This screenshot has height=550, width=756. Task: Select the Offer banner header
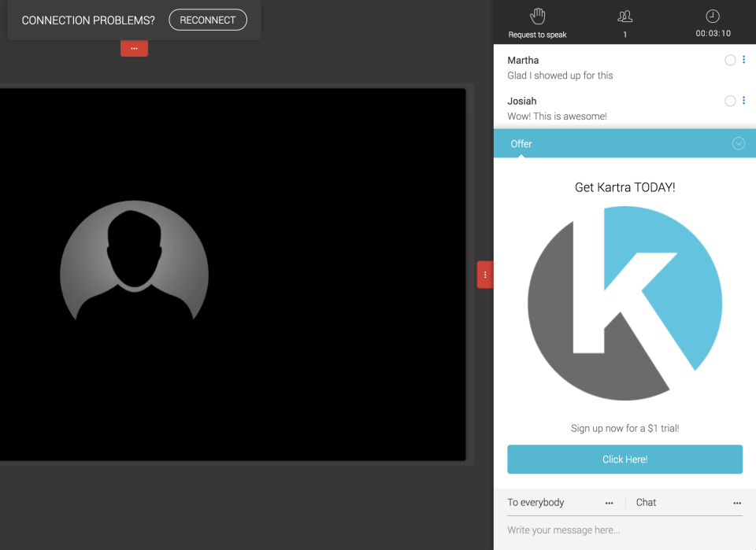521,143
